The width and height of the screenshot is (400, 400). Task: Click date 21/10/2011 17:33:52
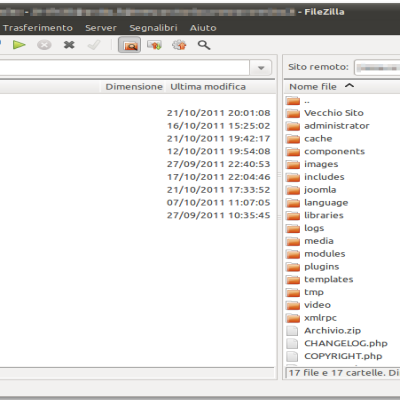(x=219, y=190)
